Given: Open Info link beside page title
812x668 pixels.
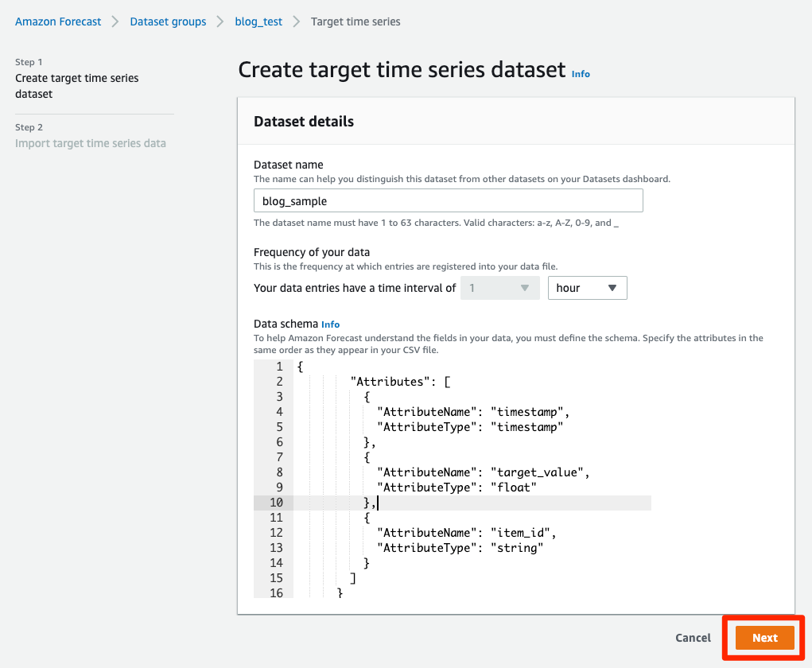Looking at the screenshot, I should coord(581,74).
